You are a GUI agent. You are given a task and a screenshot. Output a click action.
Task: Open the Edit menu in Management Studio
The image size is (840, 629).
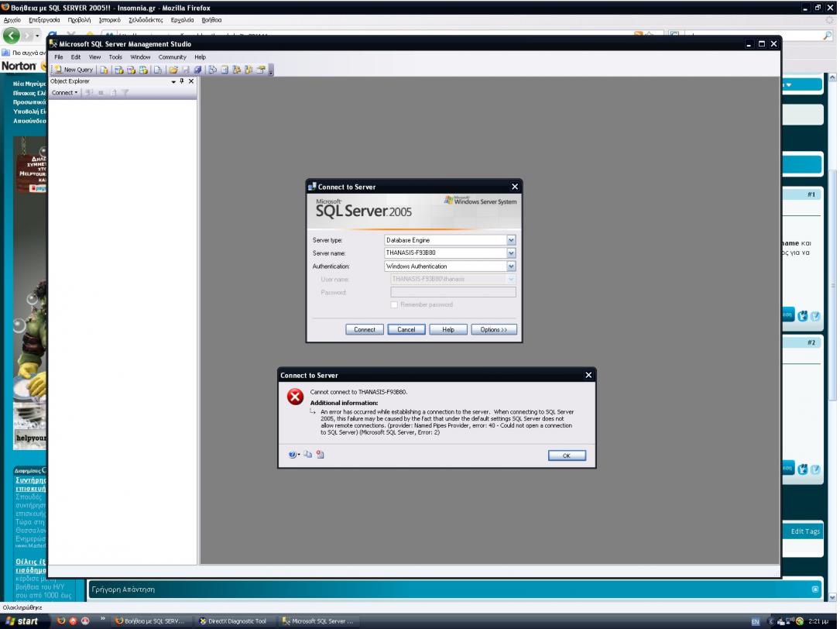[76, 57]
